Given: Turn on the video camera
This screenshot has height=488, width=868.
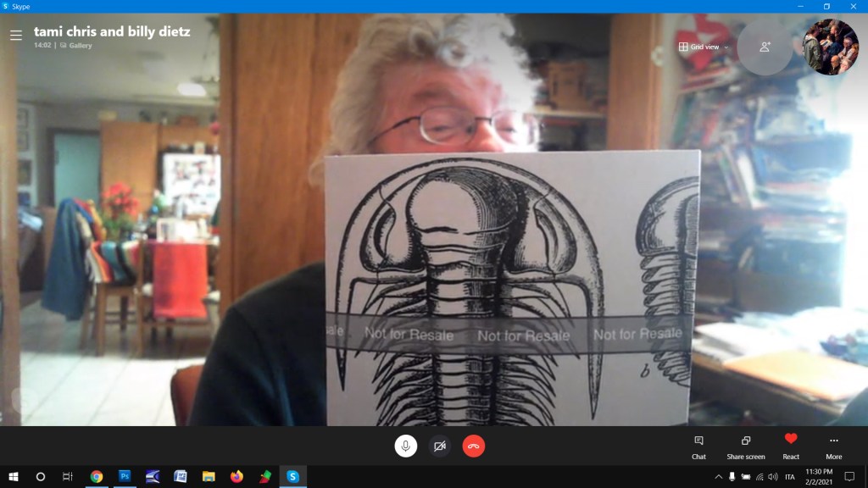Looking at the screenshot, I should (440, 446).
